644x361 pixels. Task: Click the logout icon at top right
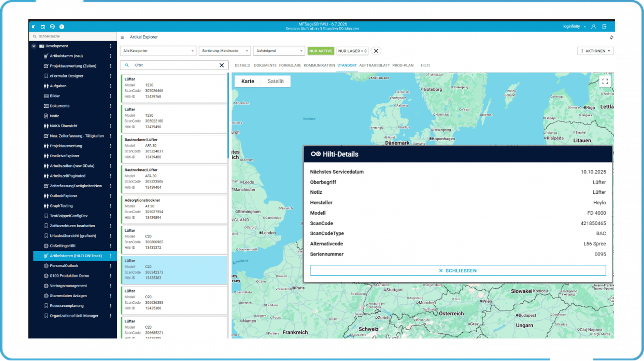pyautogui.click(x=605, y=27)
